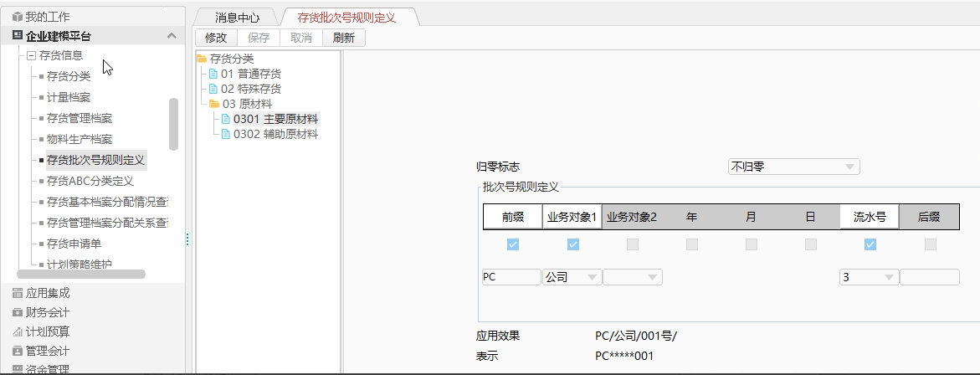Click the 修改 button
Viewport: 980px width, 375px height.
tap(216, 38)
